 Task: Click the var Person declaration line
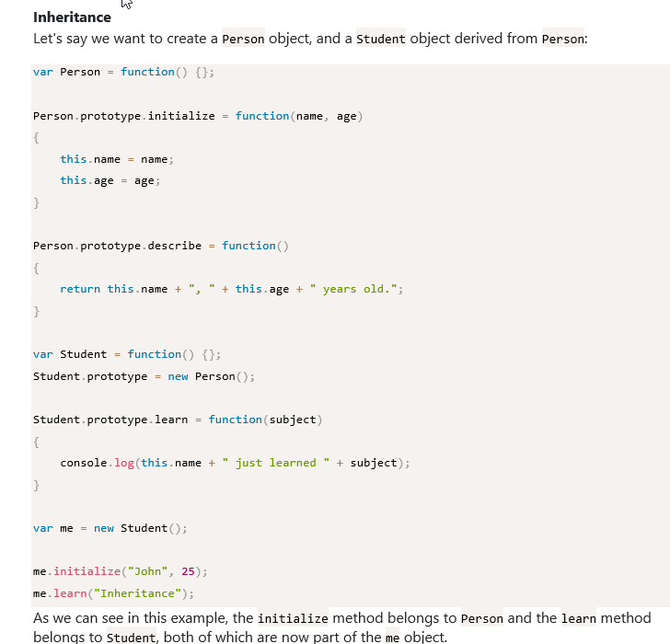click(123, 72)
